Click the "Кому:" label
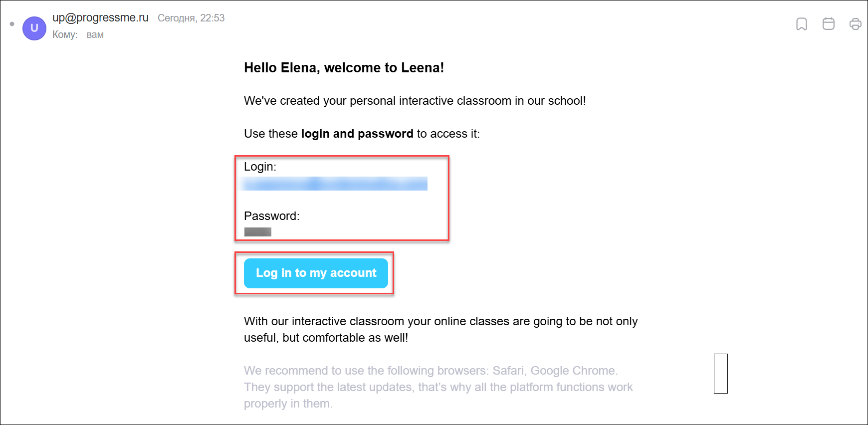 point(65,35)
